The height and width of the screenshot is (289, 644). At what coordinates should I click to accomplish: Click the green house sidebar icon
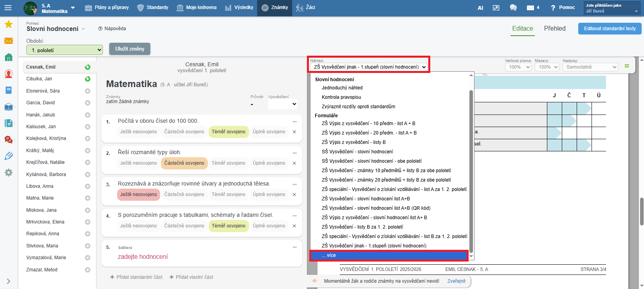point(9,57)
